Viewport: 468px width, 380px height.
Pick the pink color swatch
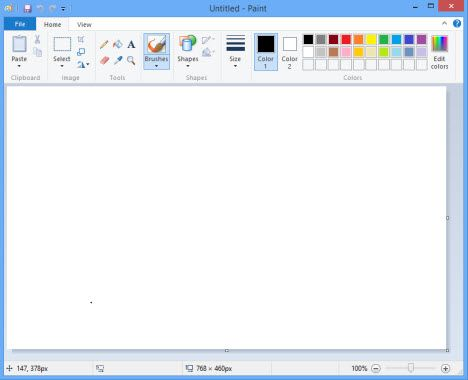[346, 52]
